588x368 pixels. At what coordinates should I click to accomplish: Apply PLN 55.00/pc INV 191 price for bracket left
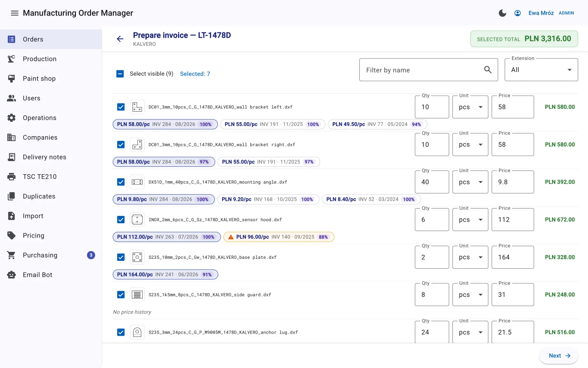pyautogui.click(x=273, y=124)
